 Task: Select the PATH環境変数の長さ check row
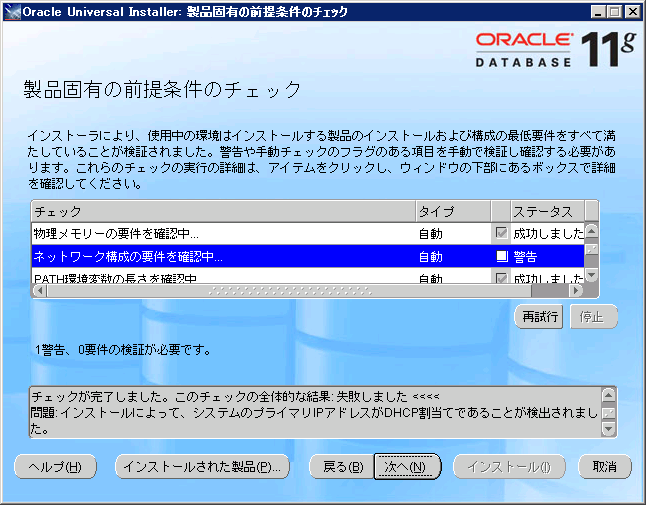pos(307,276)
